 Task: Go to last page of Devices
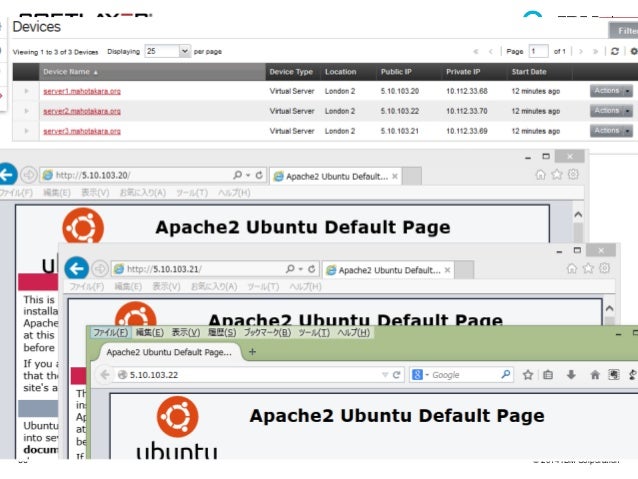(x=596, y=51)
